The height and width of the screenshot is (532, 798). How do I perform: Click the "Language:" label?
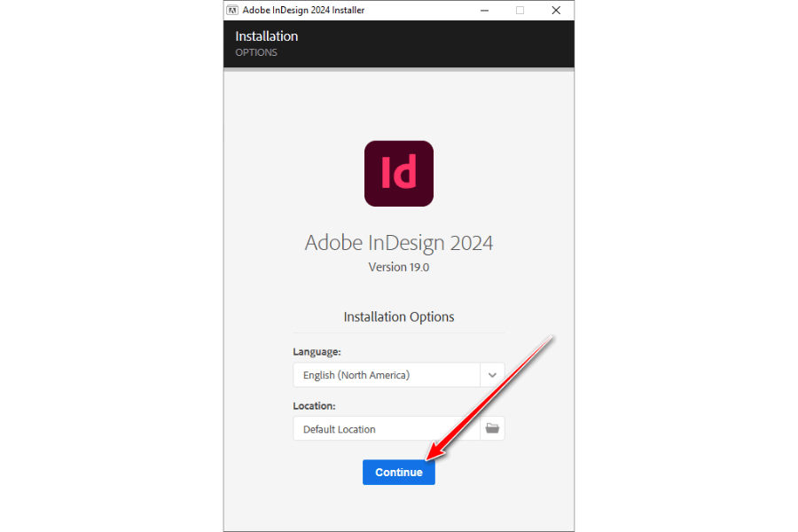click(x=317, y=352)
